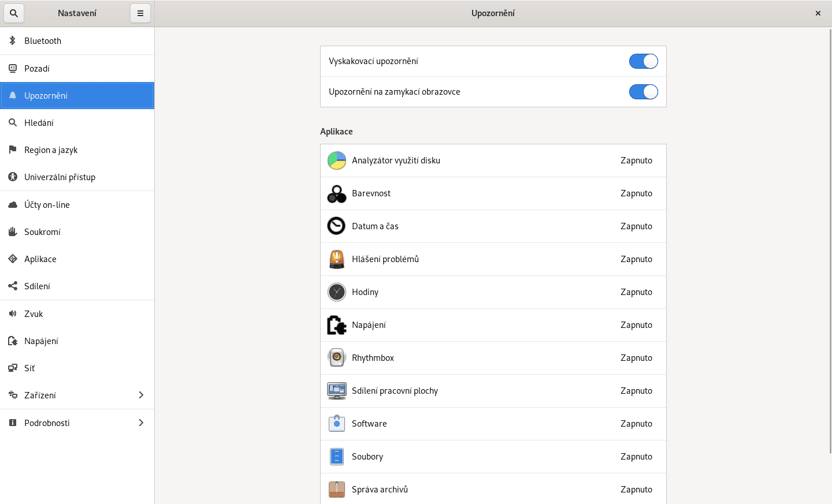Click the search icon in Nastavení header
This screenshot has width=832, height=504.
point(14,13)
